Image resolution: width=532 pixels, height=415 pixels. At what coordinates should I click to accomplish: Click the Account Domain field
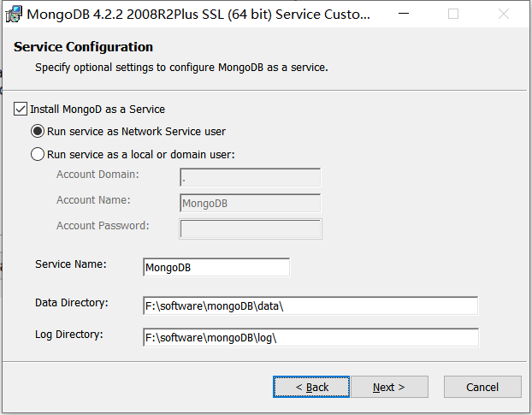coord(250,177)
